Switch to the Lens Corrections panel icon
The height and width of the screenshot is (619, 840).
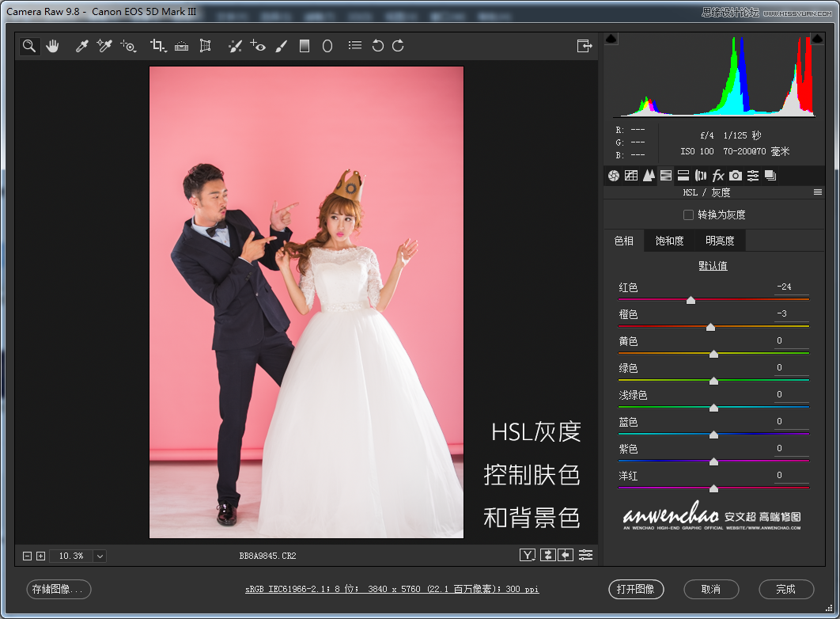click(701, 175)
